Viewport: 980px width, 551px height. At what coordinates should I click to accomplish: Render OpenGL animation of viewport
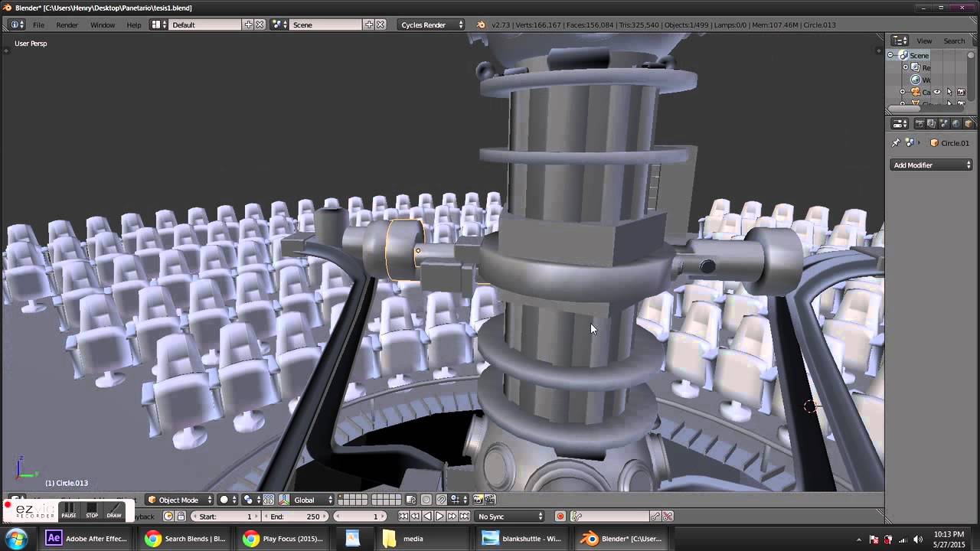point(490,500)
